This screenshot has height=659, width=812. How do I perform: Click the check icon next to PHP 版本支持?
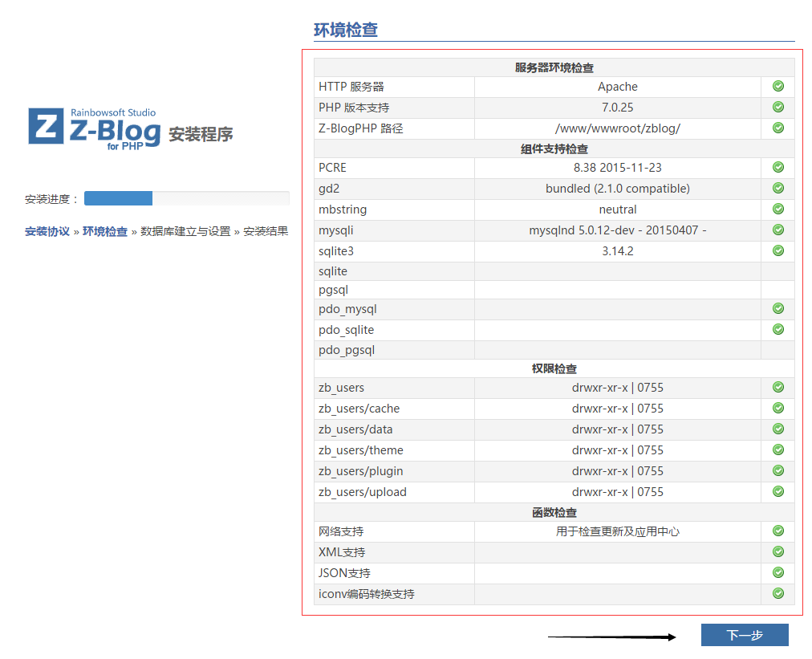coord(777,107)
